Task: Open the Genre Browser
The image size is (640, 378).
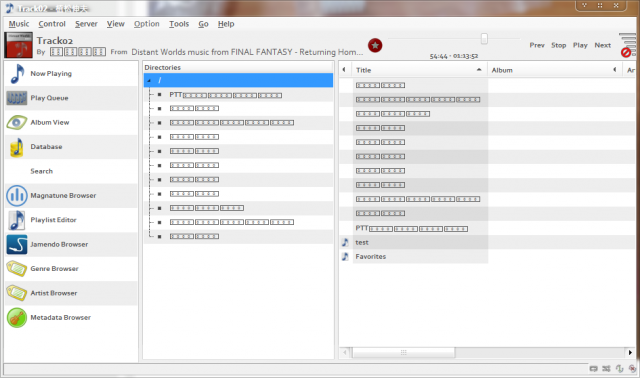Action: point(71,269)
